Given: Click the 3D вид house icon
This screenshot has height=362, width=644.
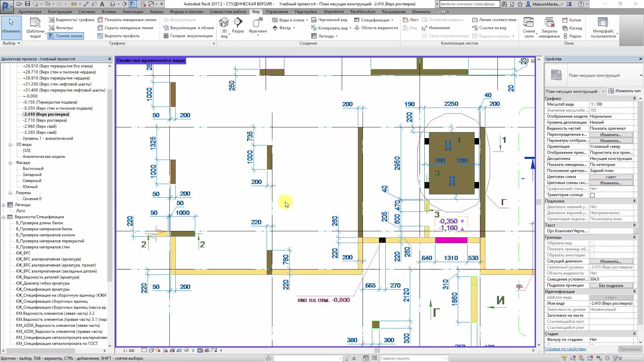Looking at the screenshot, I should click(224, 23).
